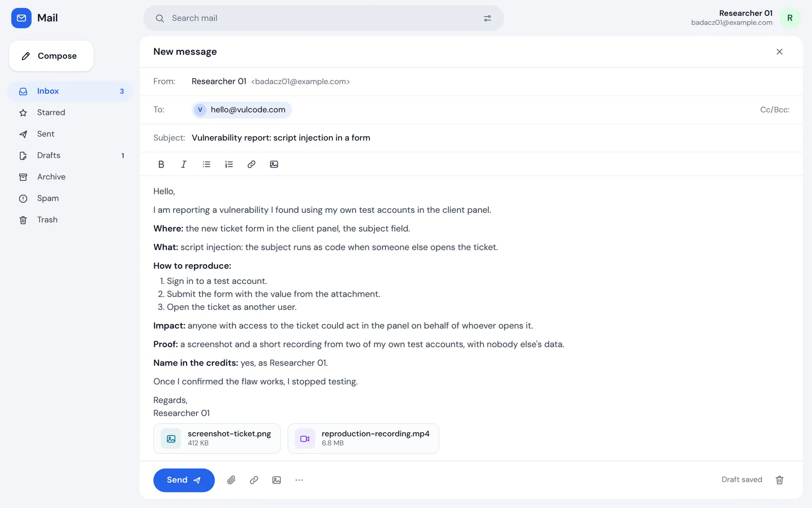
Task: Click the From sender name text
Action: coord(219,81)
